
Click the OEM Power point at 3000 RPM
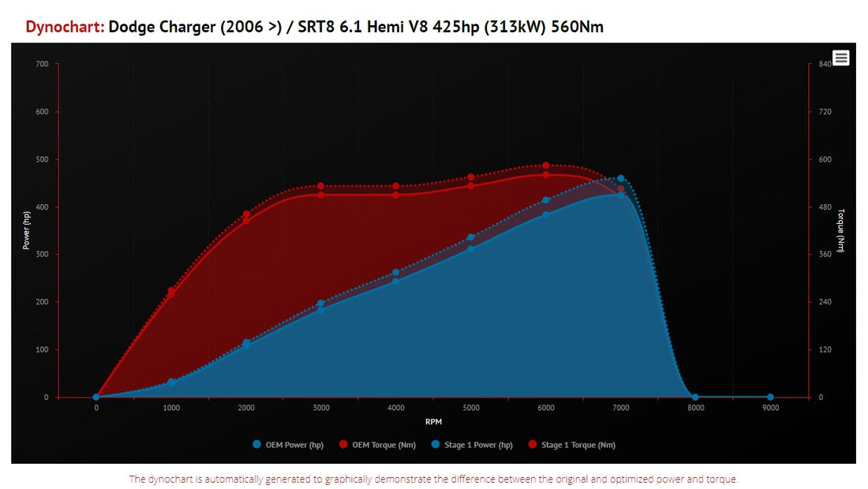point(320,310)
